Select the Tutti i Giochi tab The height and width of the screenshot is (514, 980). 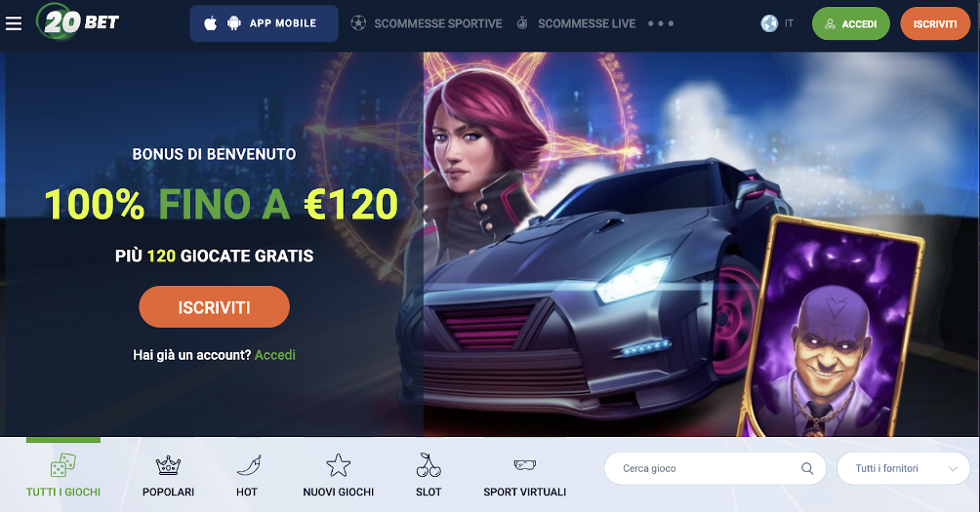[63, 476]
